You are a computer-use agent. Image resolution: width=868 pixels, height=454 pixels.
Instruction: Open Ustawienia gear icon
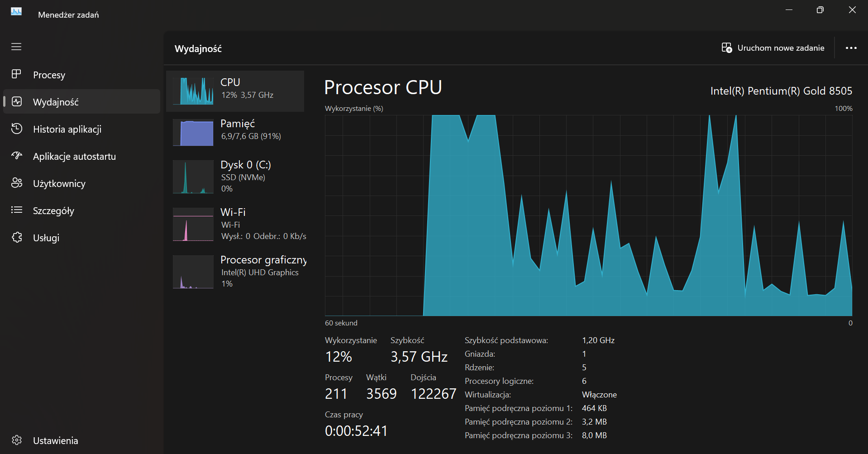tap(17, 440)
